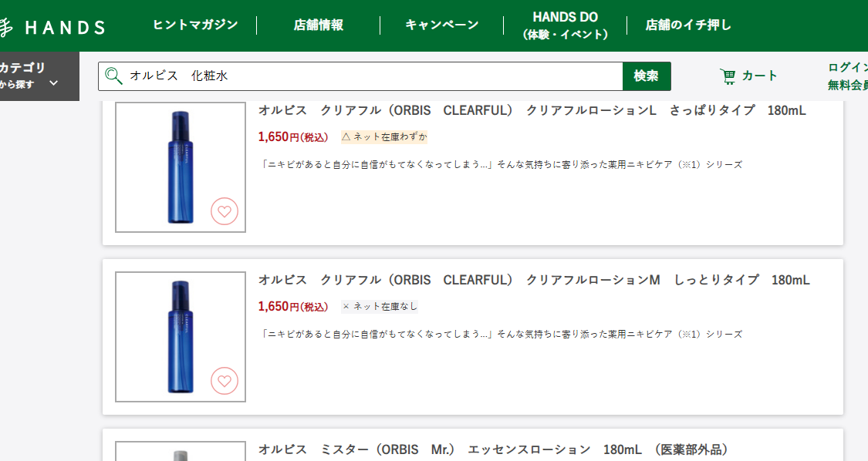Open クリアフルローションL さっぱりタイプ product title
The width and height of the screenshot is (868, 461).
(x=532, y=110)
